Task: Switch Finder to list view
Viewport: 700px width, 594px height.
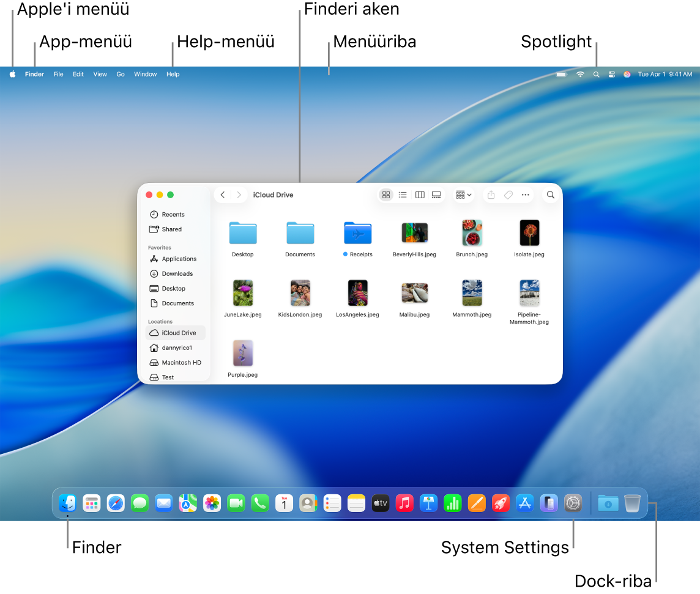Action: pos(403,195)
